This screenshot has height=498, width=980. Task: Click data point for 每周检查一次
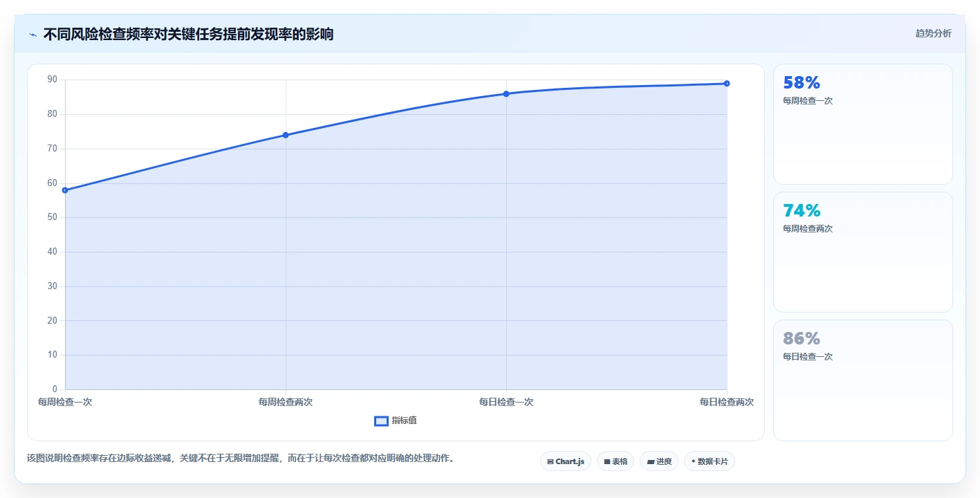65,190
